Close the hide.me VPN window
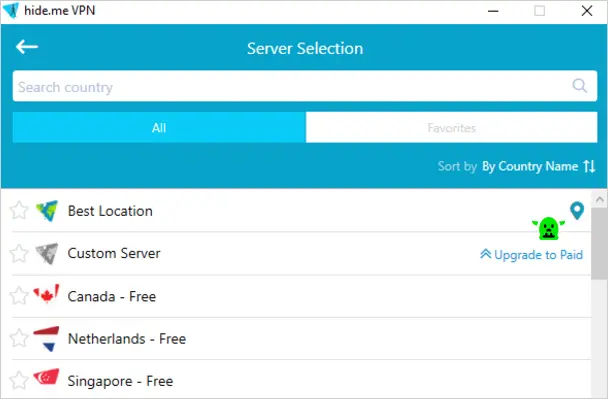 tap(587, 11)
